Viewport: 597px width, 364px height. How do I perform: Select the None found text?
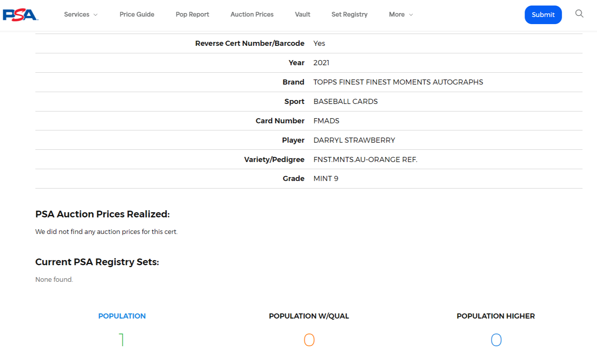click(x=54, y=279)
